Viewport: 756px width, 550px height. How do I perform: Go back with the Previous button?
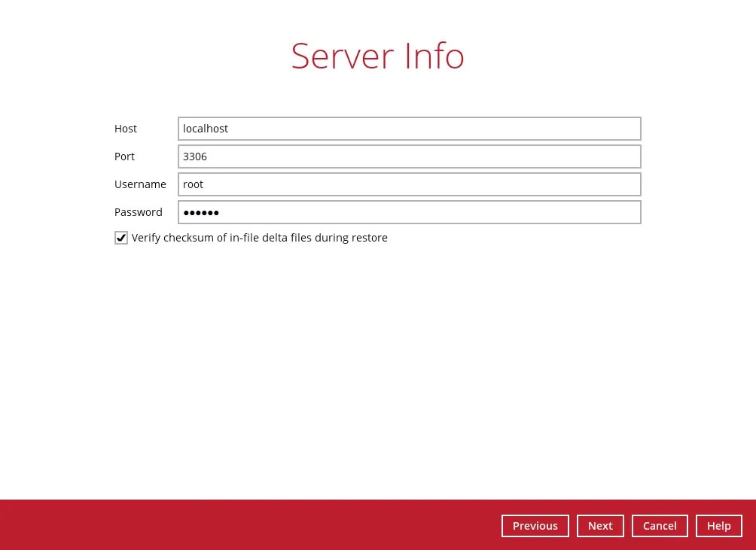point(535,526)
